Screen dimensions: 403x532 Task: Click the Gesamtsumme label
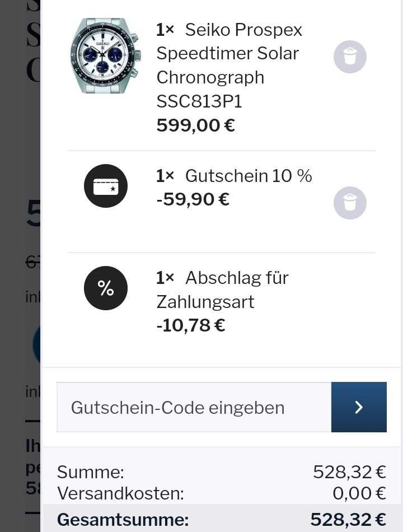[x=123, y=520]
